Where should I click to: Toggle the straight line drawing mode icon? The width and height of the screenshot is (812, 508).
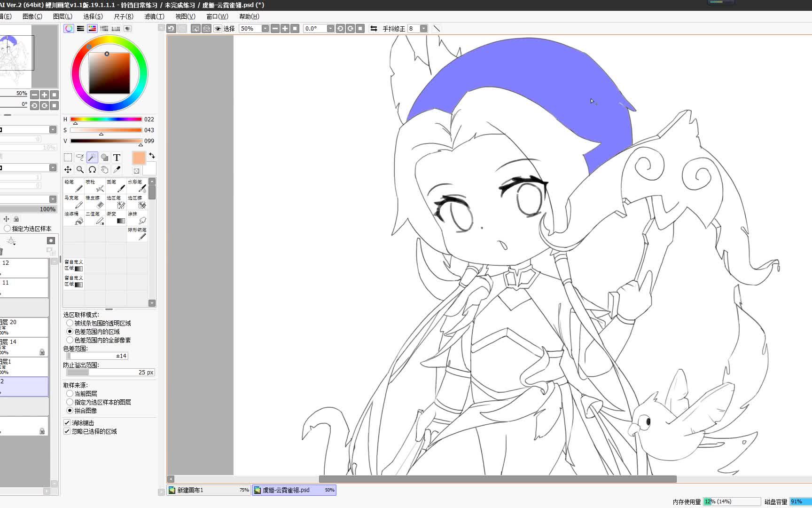click(x=437, y=29)
